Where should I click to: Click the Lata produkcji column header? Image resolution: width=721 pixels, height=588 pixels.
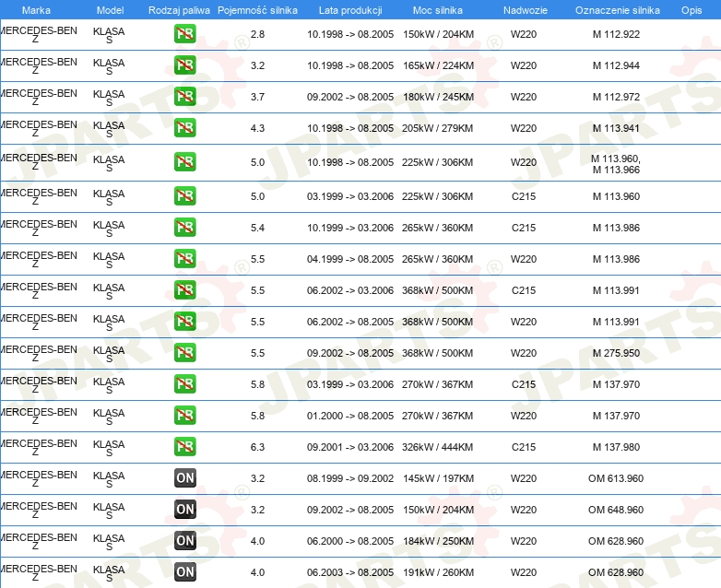click(x=350, y=10)
